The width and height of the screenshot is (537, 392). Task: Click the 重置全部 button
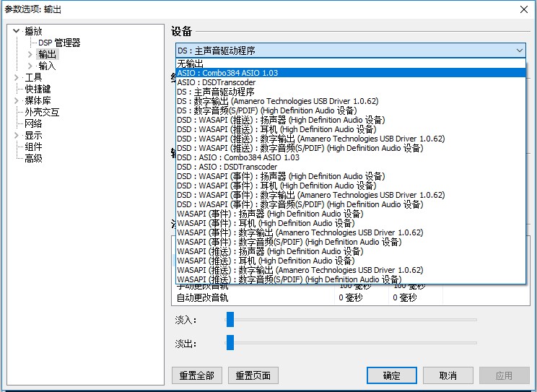(197, 375)
